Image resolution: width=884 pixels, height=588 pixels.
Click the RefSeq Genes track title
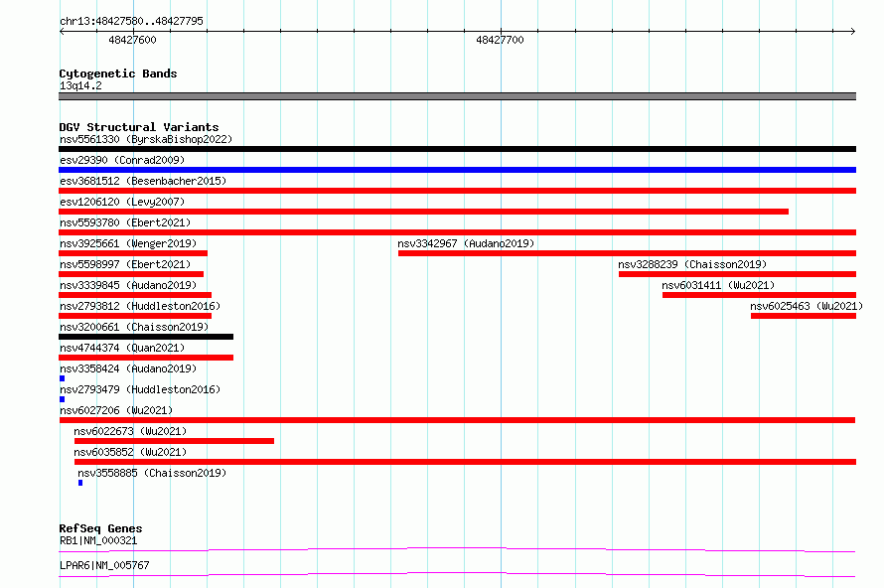point(100,528)
